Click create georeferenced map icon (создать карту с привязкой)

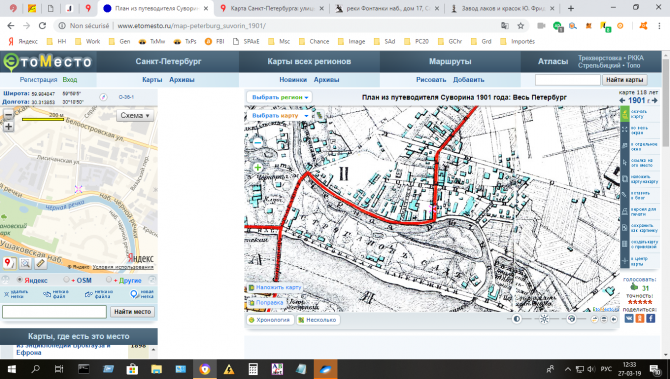tap(625, 244)
